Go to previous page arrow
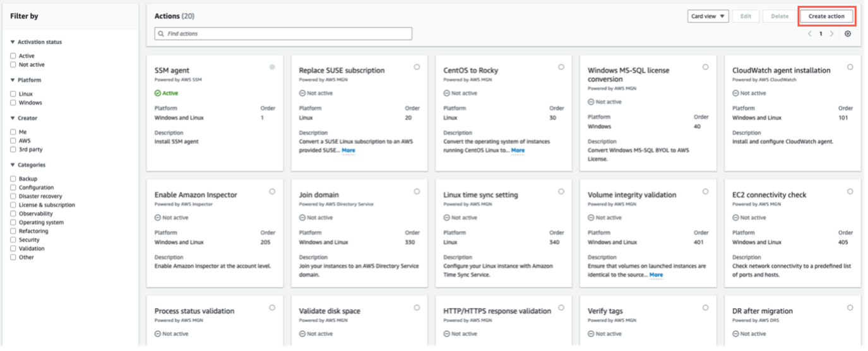Screen dimensions: 868x351 (x=810, y=34)
